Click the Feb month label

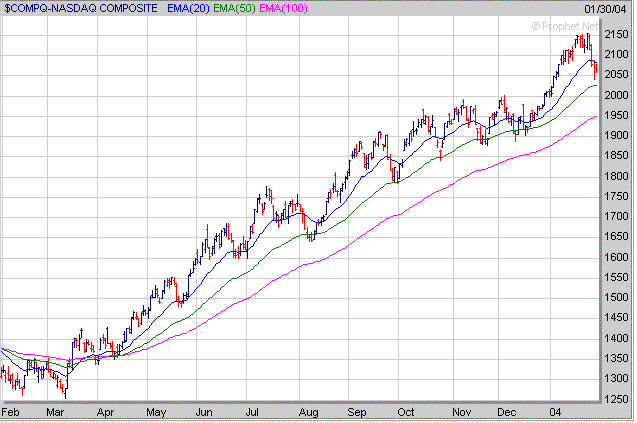click(10, 412)
